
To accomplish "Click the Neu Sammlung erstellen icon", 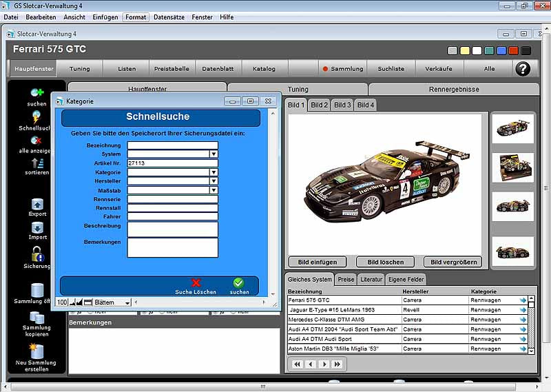I will pyautogui.click(x=37, y=351).
